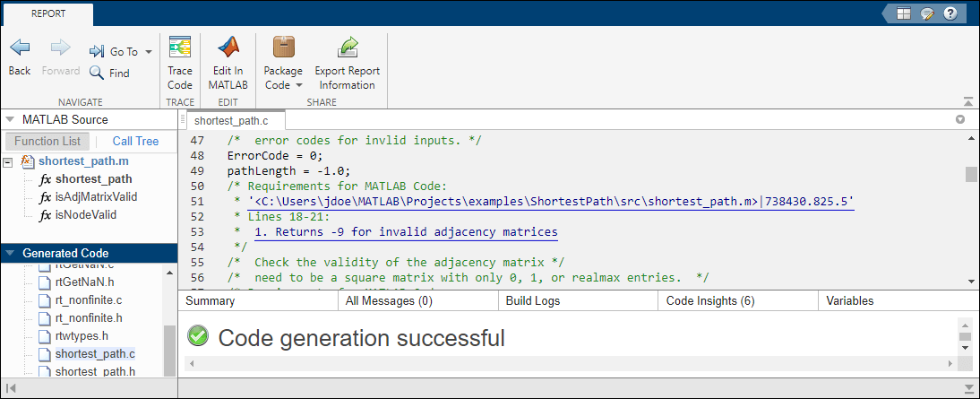Switch to the Build Logs tab

click(x=533, y=301)
